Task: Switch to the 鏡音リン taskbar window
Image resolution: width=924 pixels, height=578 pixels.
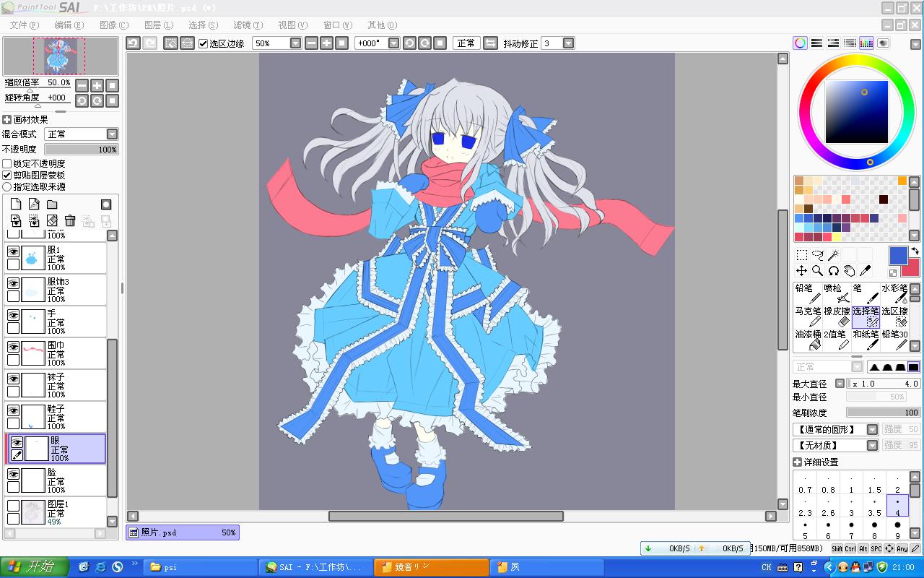Action: (x=432, y=567)
